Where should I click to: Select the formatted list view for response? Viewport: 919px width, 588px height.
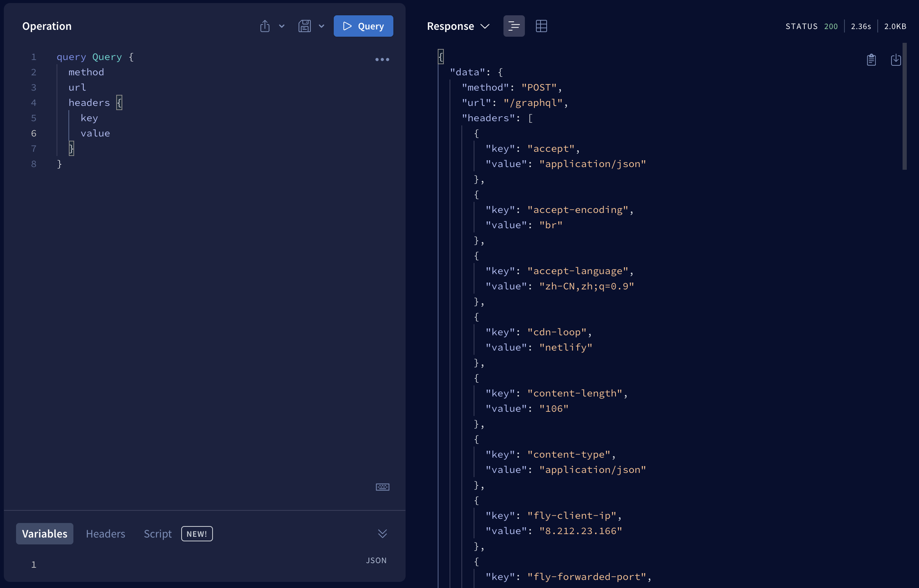pyautogui.click(x=514, y=26)
